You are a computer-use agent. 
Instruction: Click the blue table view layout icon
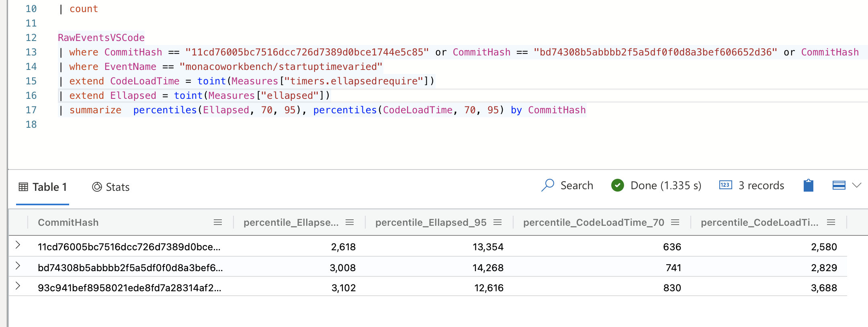pyautogui.click(x=839, y=186)
